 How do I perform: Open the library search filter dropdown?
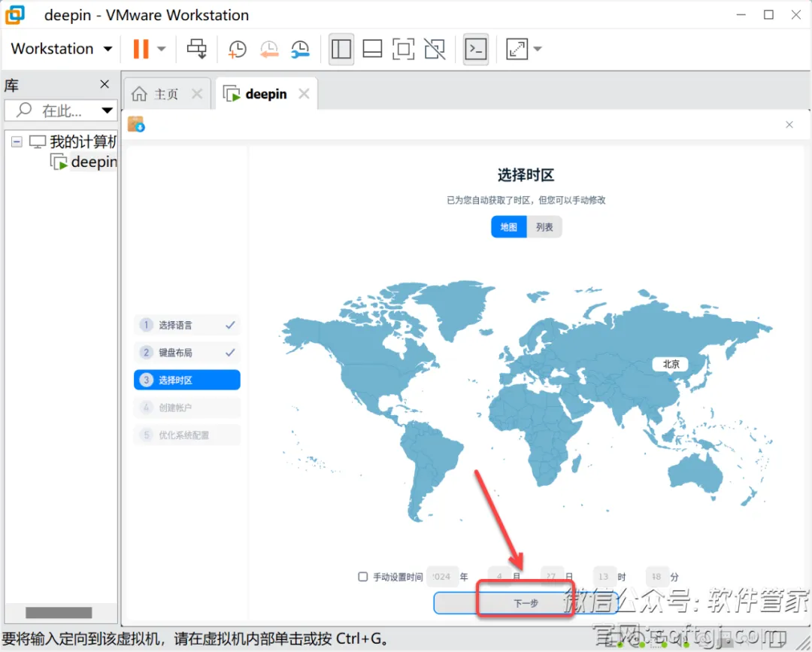[x=108, y=111]
